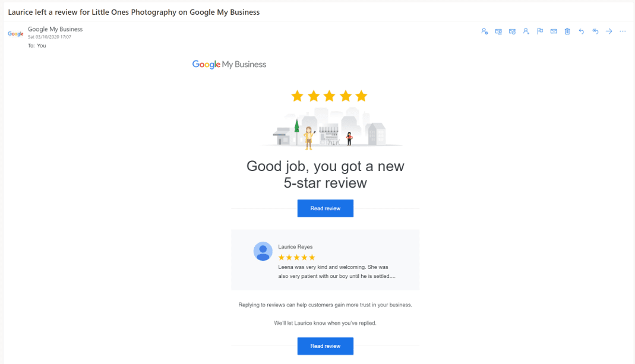Click Laurice Reyes profile avatar
The image size is (635, 364).
pyautogui.click(x=263, y=251)
